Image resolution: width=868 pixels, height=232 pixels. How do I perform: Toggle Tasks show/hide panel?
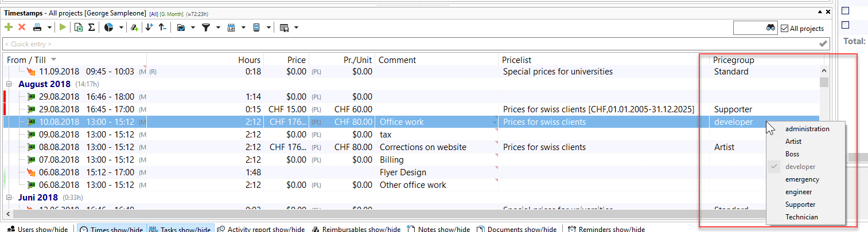pos(180,229)
